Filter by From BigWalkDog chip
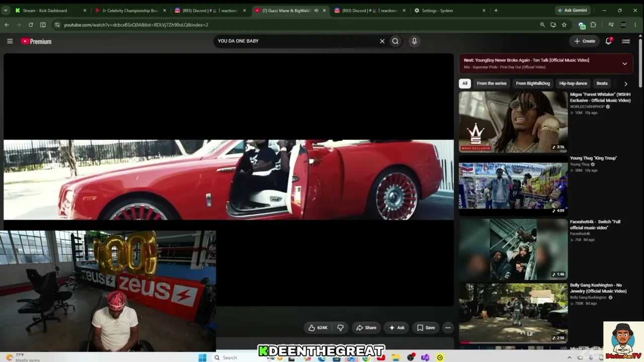Screen dimensions: 644x362 click(533, 83)
